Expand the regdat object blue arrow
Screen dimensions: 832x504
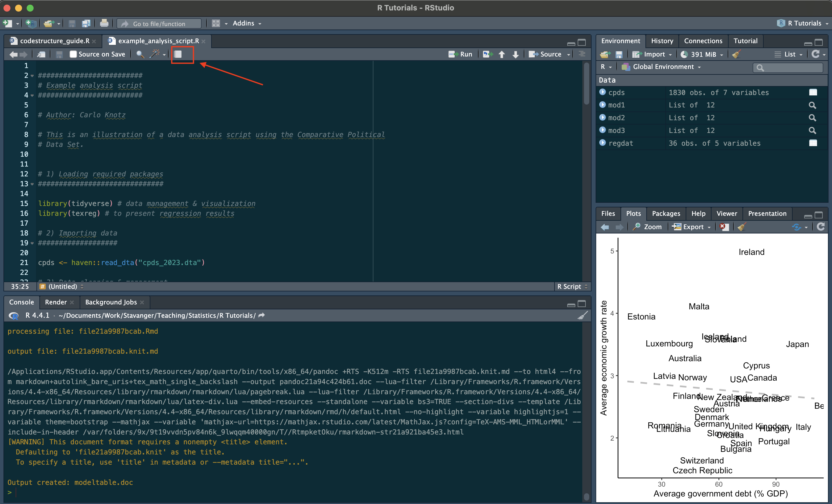602,143
